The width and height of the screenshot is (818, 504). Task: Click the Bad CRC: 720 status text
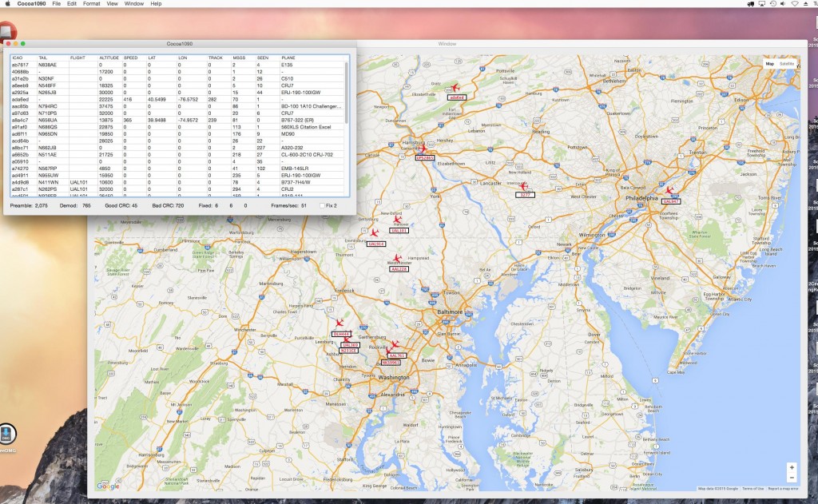(x=168, y=205)
